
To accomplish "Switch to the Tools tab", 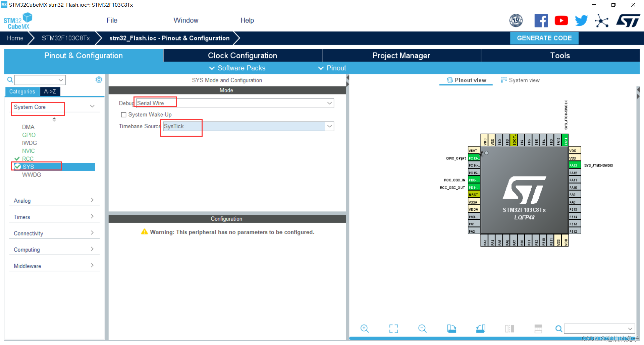I will tap(560, 56).
